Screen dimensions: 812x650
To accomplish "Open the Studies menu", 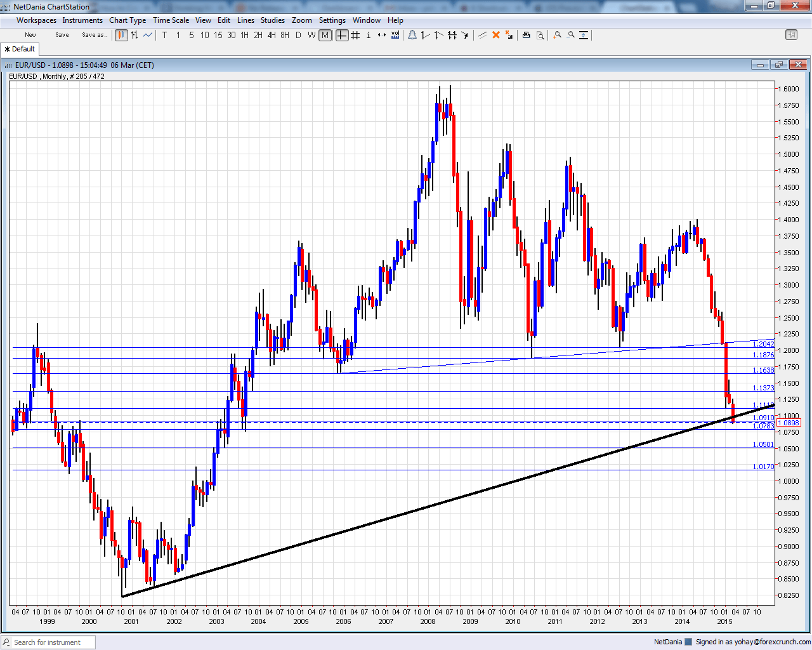I will 273,20.
